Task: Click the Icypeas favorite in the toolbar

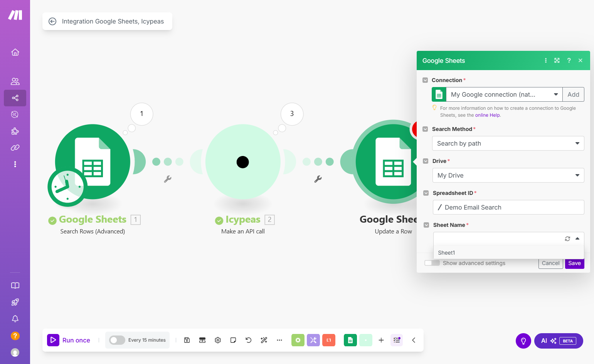Action: click(366, 340)
